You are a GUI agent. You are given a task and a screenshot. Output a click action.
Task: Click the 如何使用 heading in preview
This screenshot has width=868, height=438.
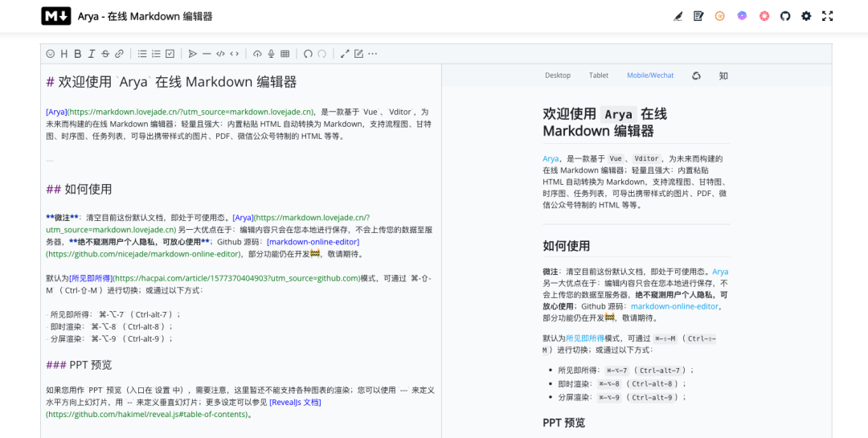click(567, 246)
